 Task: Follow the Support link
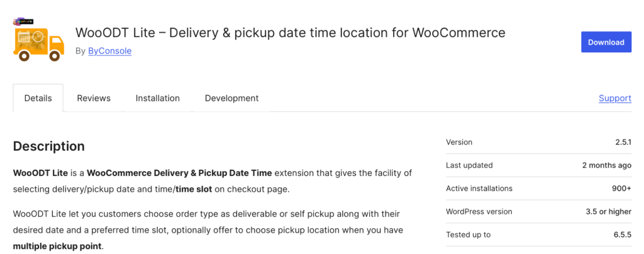click(x=614, y=98)
